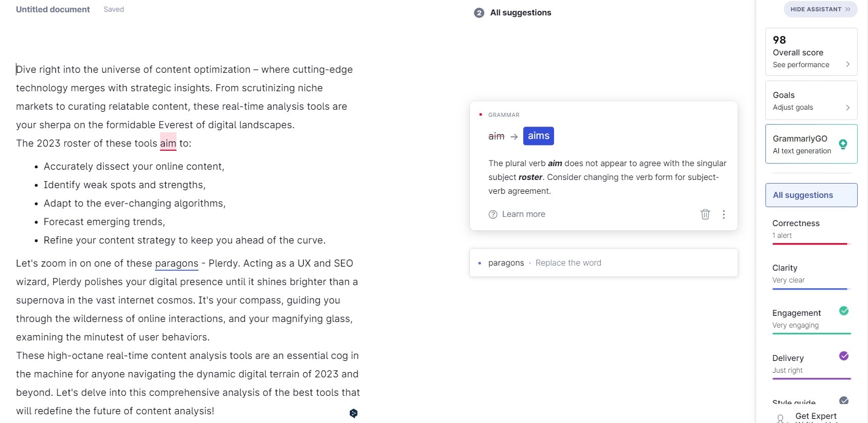The width and height of the screenshot is (868, 423).
Task: Accept the 'aims' correction
Action: coord(538,136)
